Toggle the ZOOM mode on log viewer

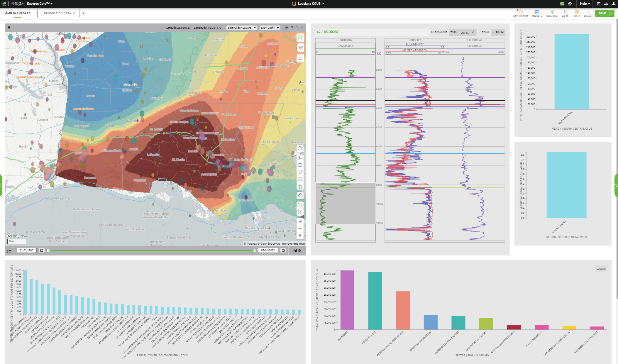click(x=484, y=32)
